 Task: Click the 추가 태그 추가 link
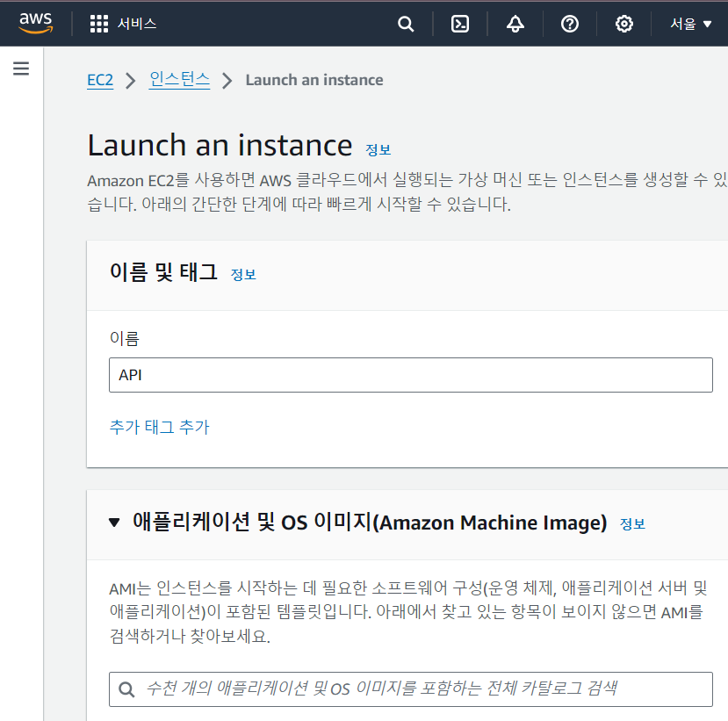click(159, 427)
